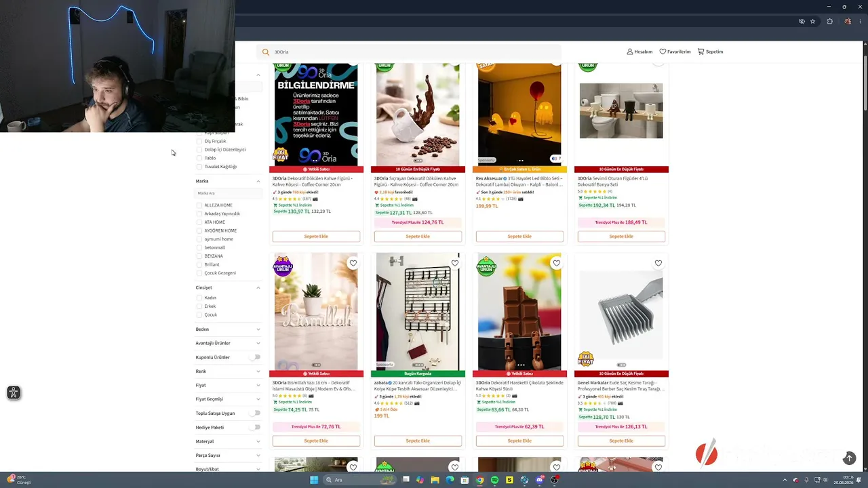The height and width of the screenshot is (488, 868).
Task: Click the 3DOria search input field
Action: coord(409,52)
